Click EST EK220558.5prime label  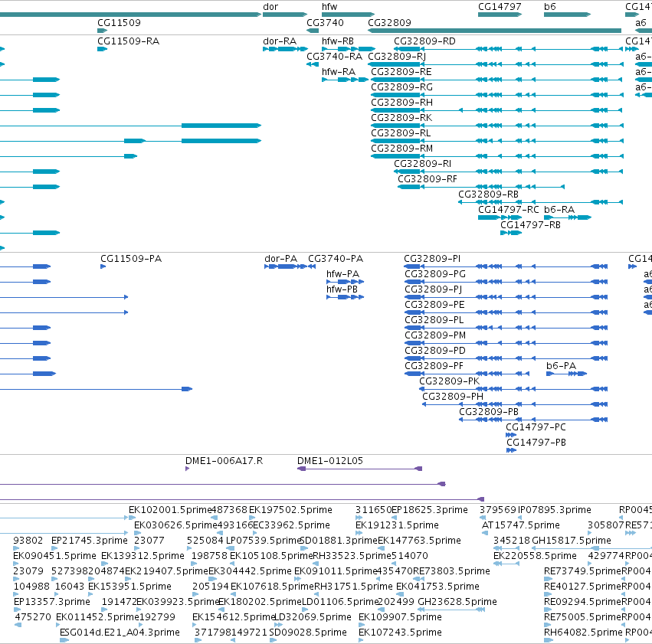(x=535, y=557)
